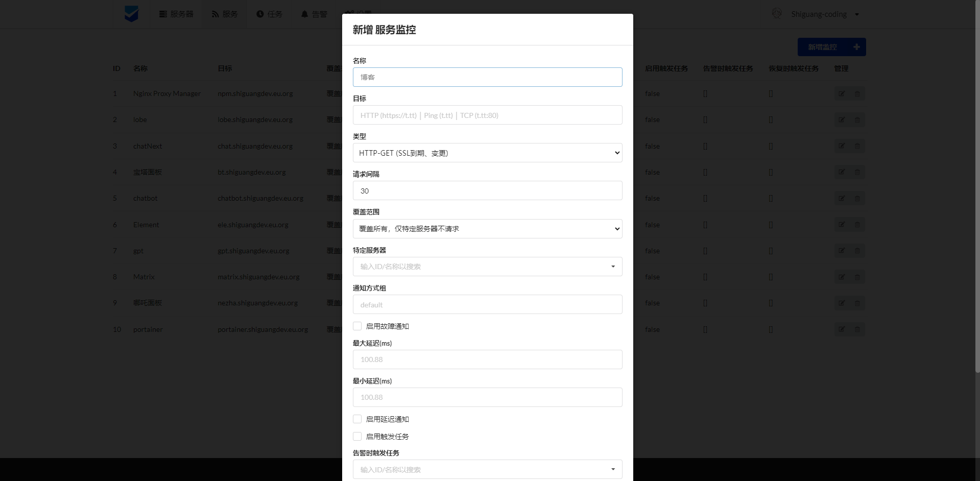Image resolution: width=980 pixels, height=481 pixels.
Task: Delete the Element service monitor
Action: 857,225
